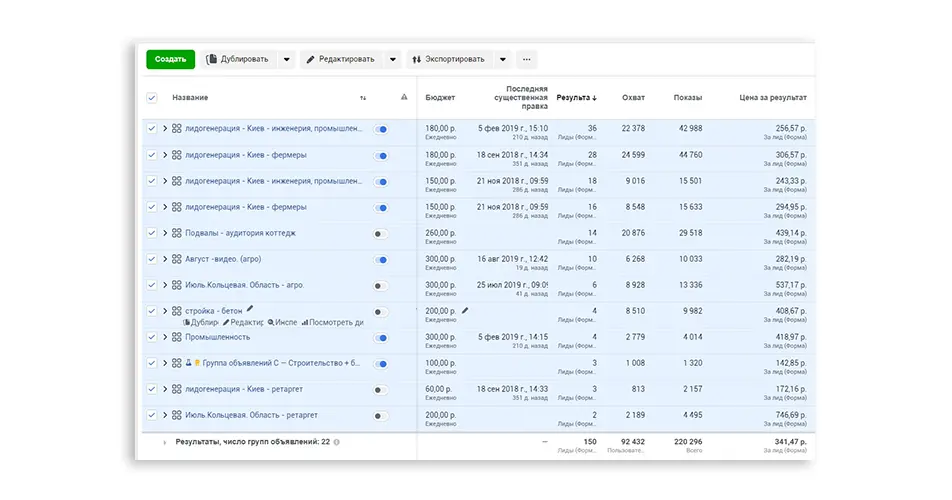Click the budget edit pencil for 200,00 р.
This screenshot has width=952, height=500.
[465, 310]
